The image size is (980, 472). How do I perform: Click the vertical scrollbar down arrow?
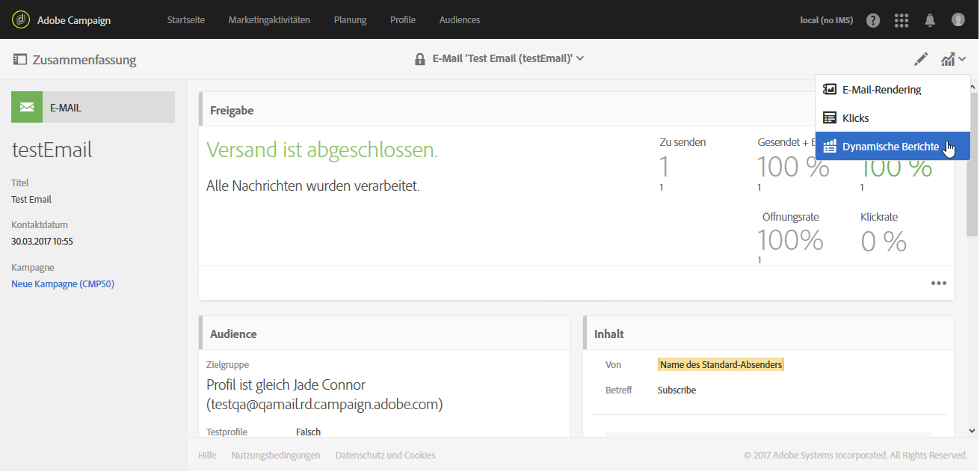[972, 431]
